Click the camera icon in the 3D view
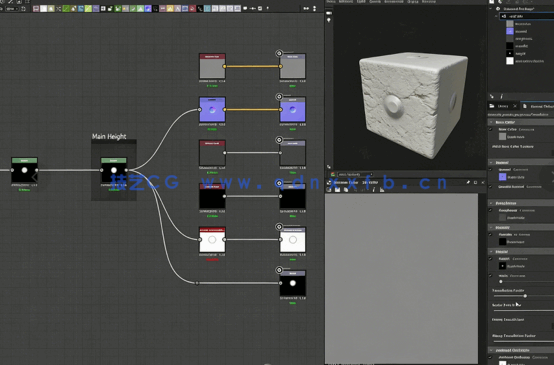Screen dimensions: 554x365 coord(329,13)
